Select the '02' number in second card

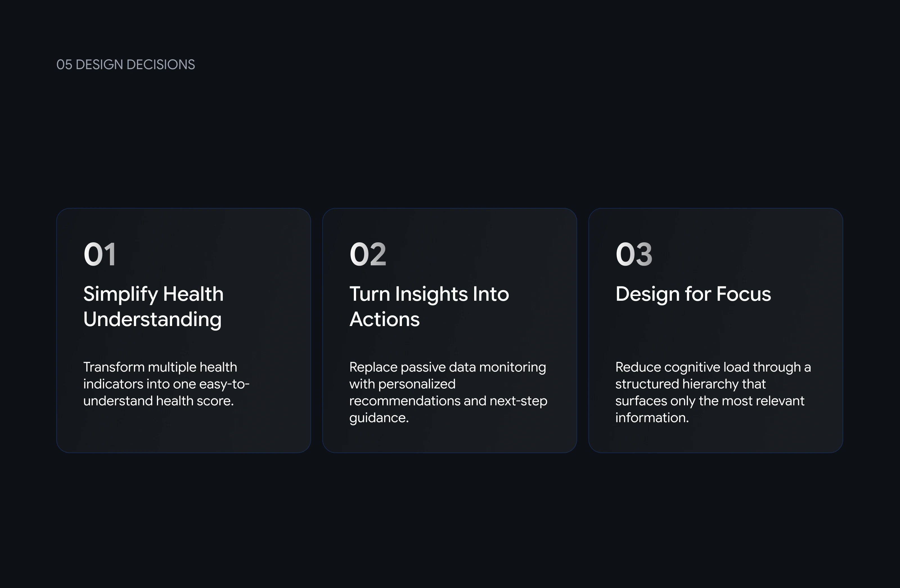click(x=368, y=254)
